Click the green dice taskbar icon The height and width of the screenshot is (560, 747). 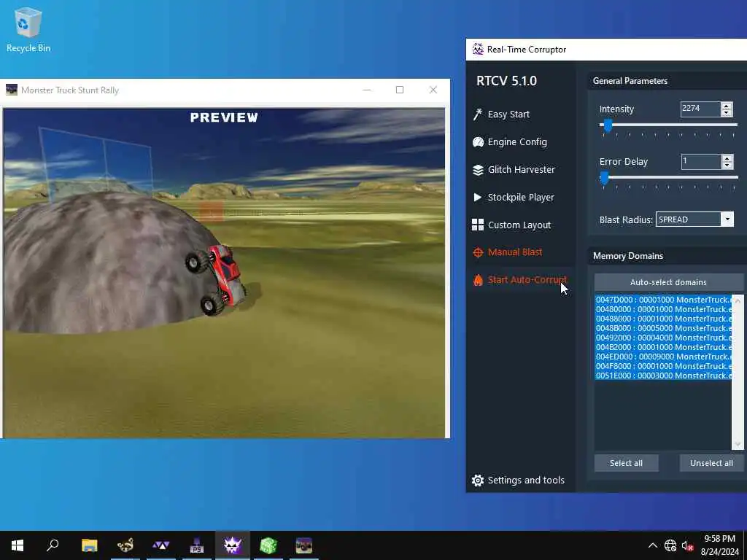(x=268, y=545)
